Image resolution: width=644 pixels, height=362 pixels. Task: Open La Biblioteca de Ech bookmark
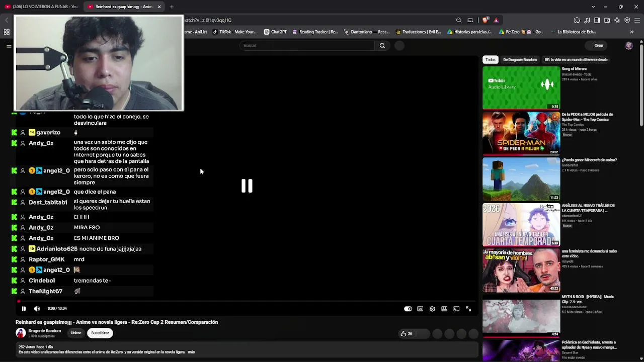573,32
